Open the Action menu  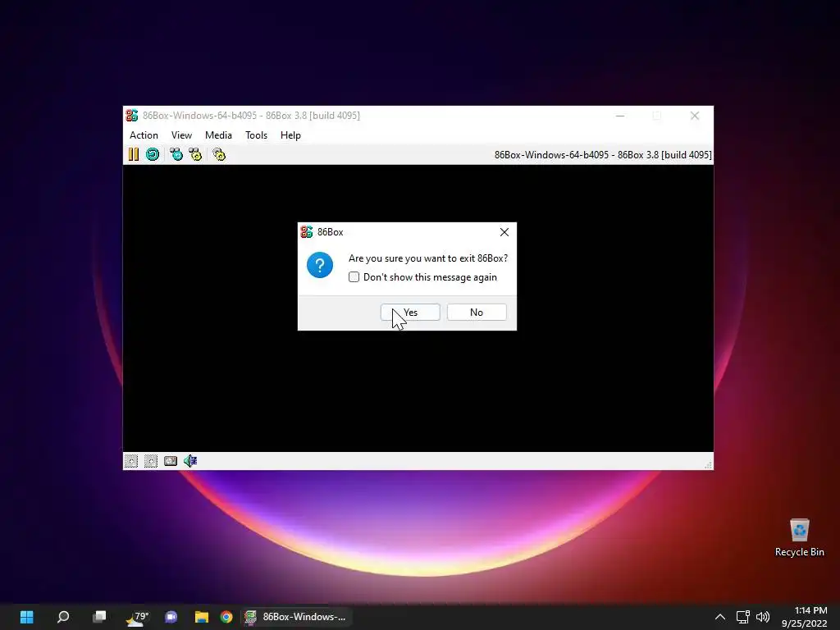[x=144, y=135]
